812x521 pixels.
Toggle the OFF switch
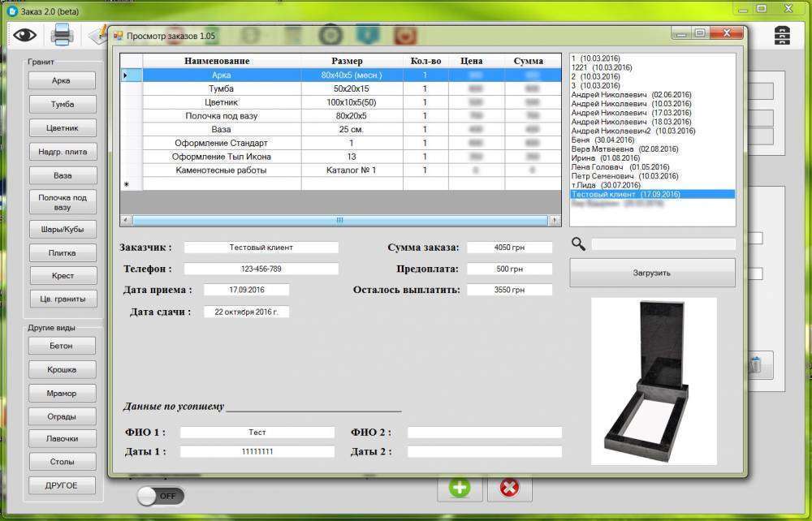(160, 495)
